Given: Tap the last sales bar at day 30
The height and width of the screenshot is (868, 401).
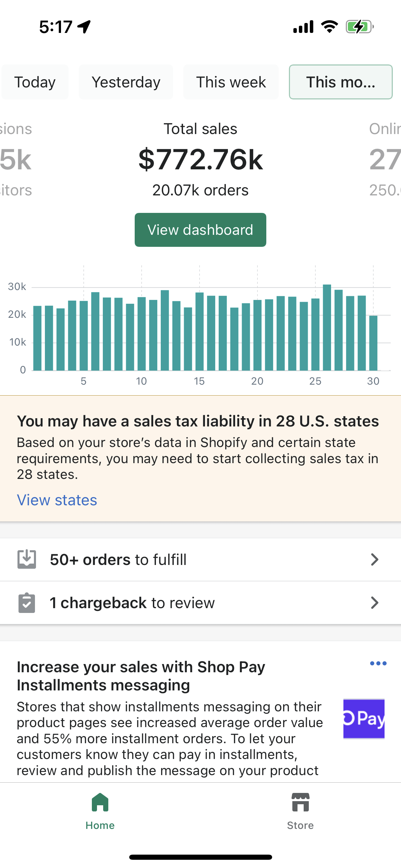Looking at the screenshot, I should coord(373,343).
